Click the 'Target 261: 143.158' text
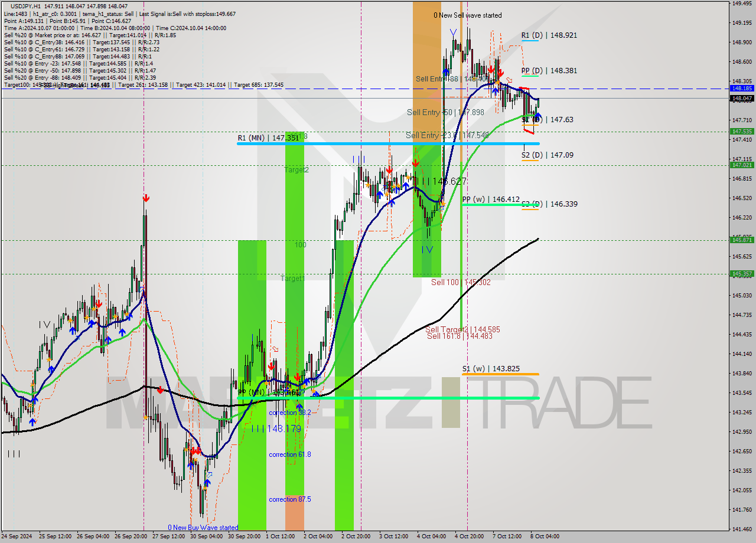 click(x=143, y=85)
